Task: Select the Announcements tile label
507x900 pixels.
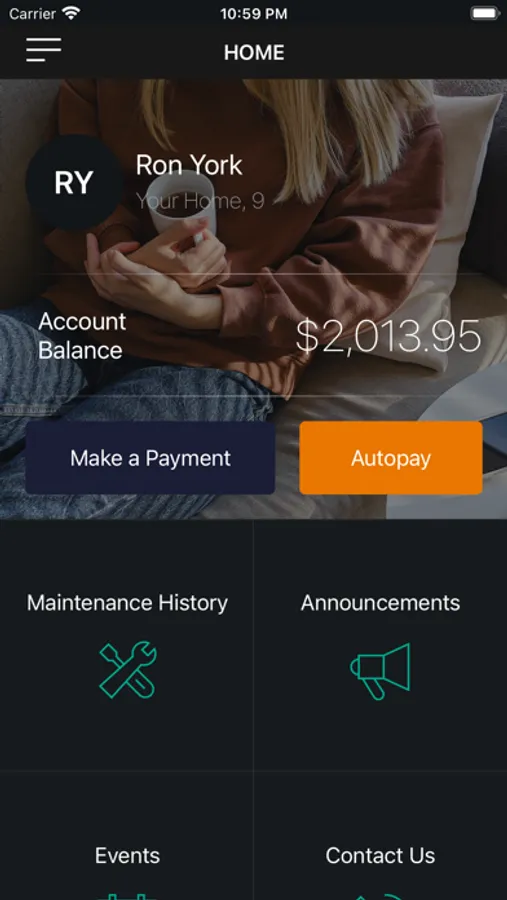Action: (380, 603)
